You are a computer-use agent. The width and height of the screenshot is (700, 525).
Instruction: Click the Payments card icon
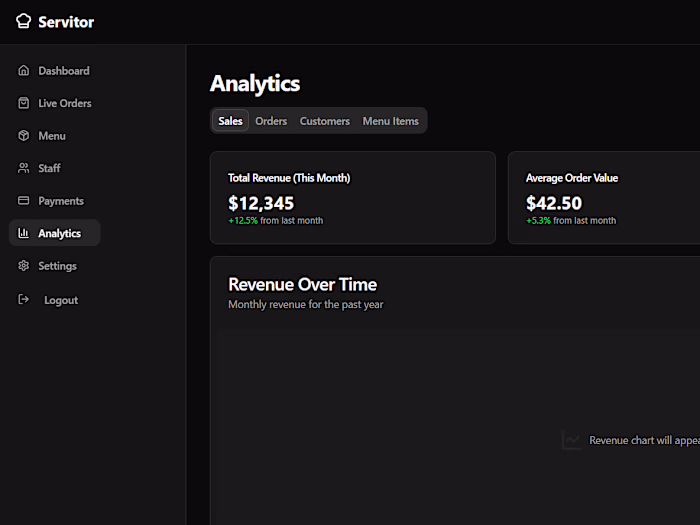[23, 200]
